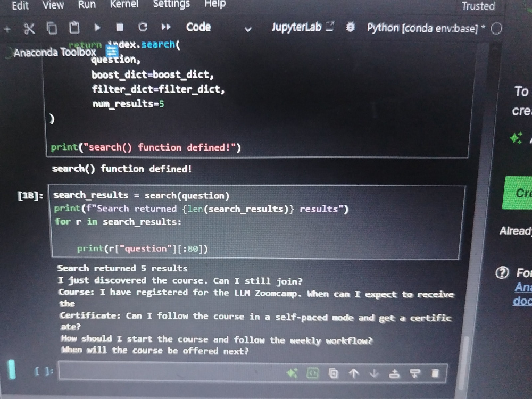Interrupt the kernel with stop icon
532x399 pixels.
pos(119,27)
